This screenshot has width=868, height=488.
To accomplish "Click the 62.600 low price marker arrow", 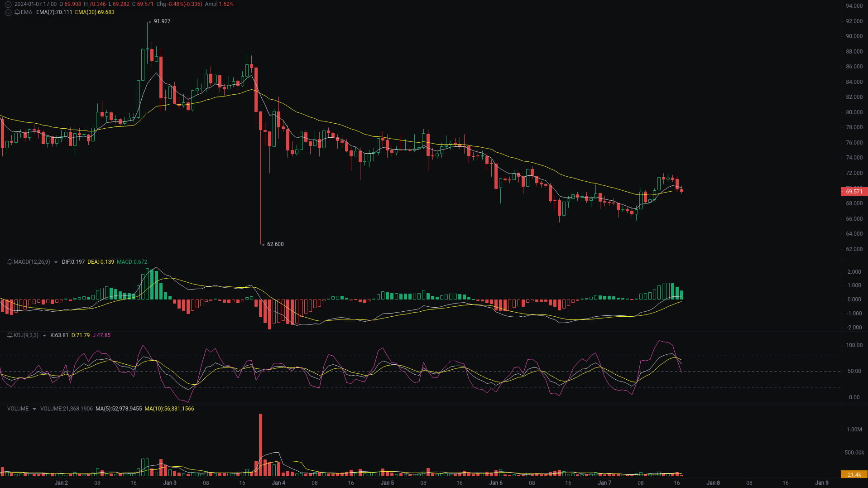I will pos(264,244).
